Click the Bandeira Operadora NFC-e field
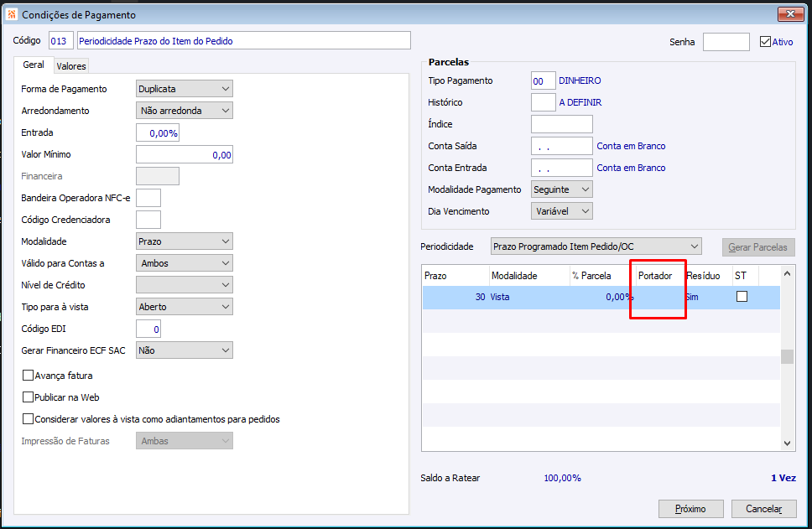 pyautogui.click(x=148, y=198)
